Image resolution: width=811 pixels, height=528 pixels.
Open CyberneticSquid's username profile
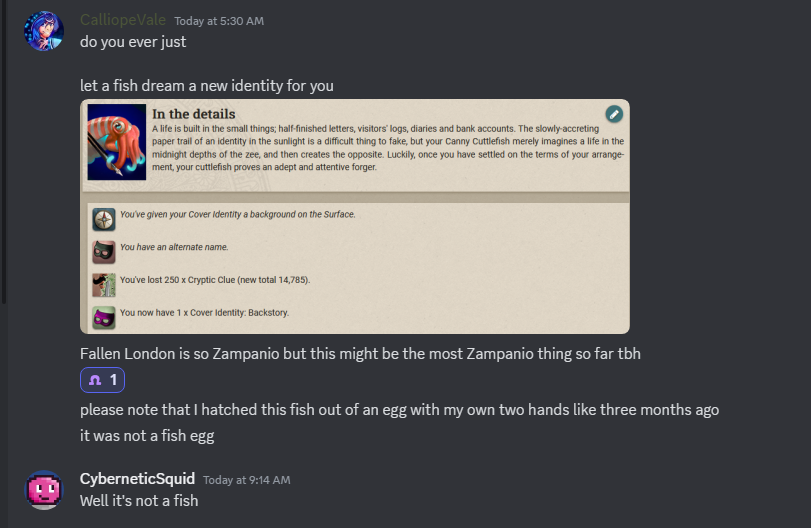(x=137, y=479)
